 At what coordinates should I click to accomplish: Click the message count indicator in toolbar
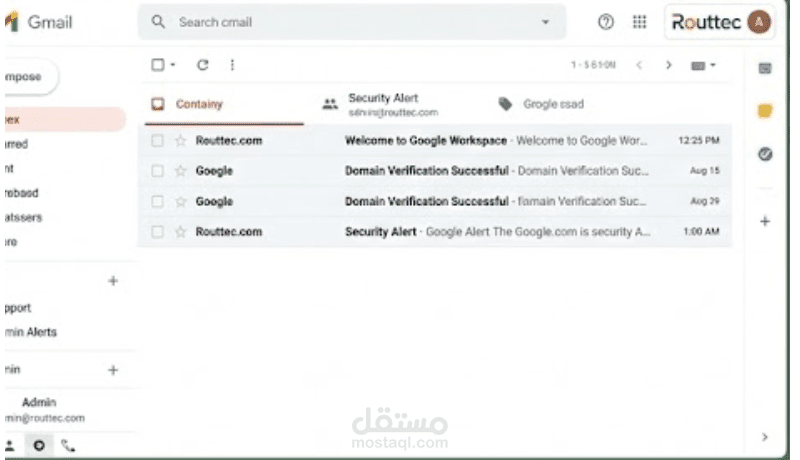coord(593,65)
